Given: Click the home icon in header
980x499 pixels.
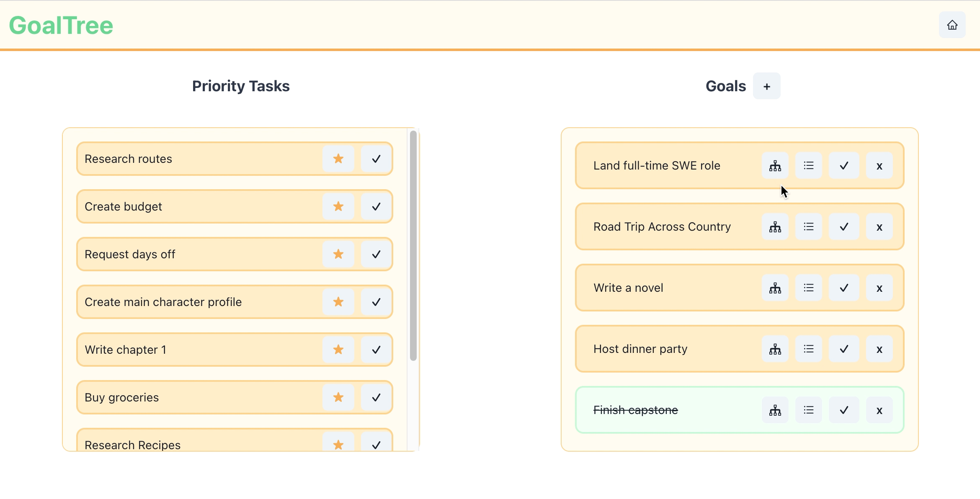Looking at the screenshot, I should [952, 25].
